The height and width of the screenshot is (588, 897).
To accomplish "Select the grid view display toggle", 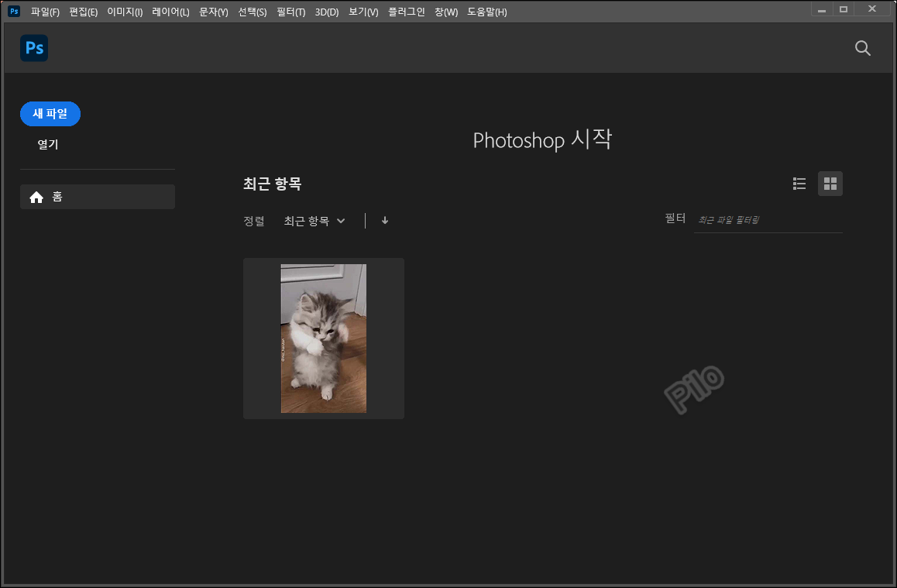I will tap(830, 184).
